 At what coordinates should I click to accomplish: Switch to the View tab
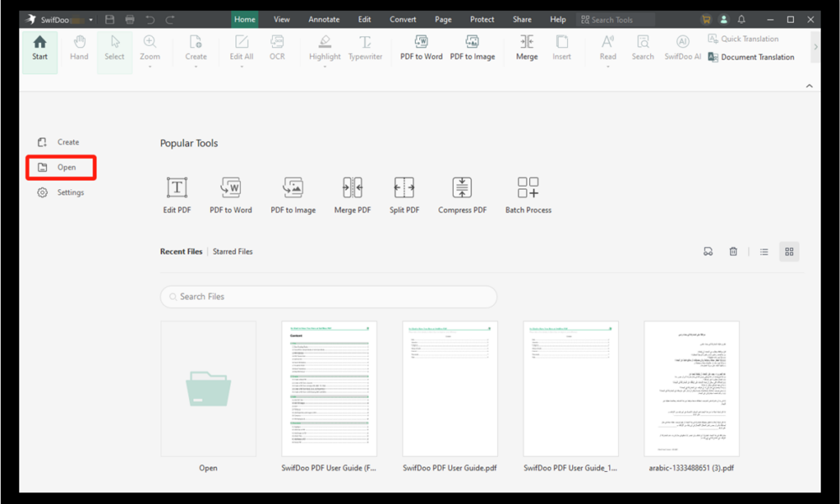coord(281,19)
